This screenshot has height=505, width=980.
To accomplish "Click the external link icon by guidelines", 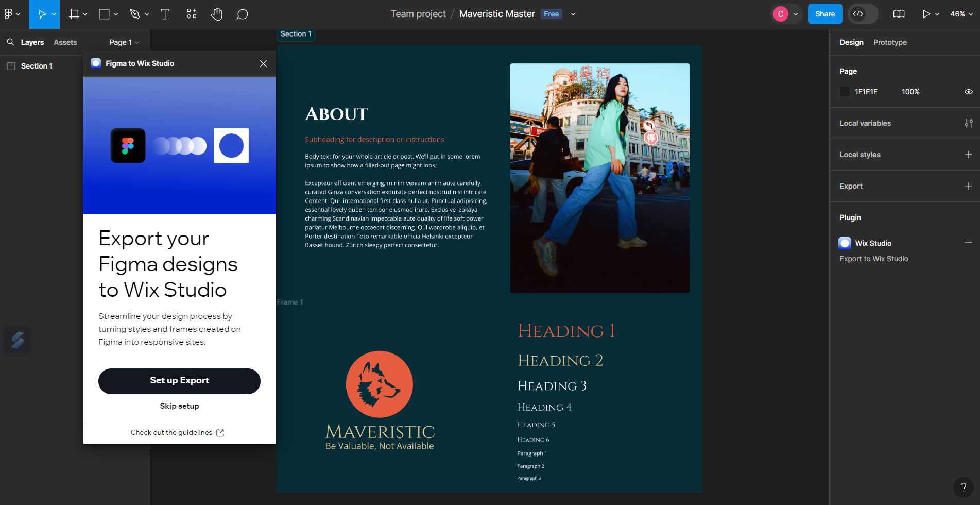I will 220,433.
